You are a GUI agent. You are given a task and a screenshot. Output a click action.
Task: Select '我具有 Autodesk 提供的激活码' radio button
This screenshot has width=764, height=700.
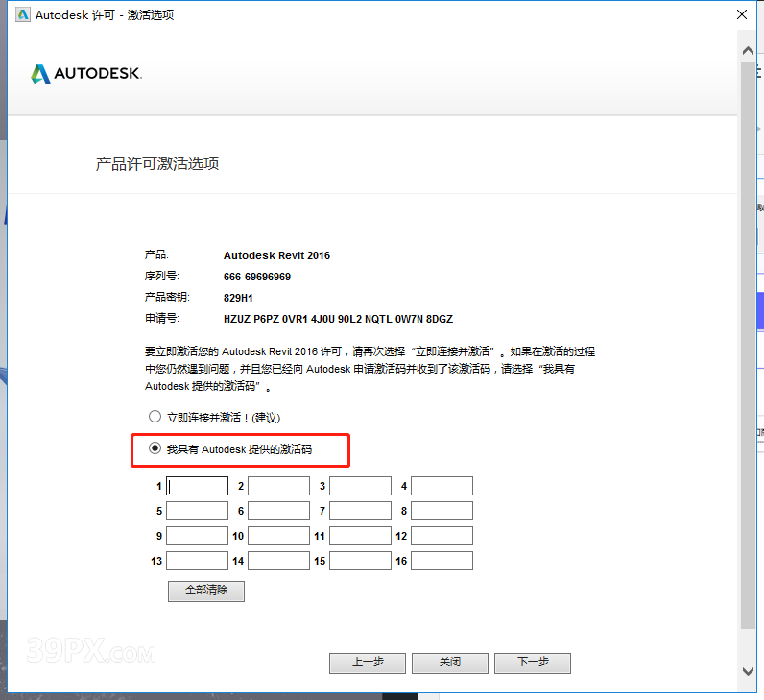155,448
